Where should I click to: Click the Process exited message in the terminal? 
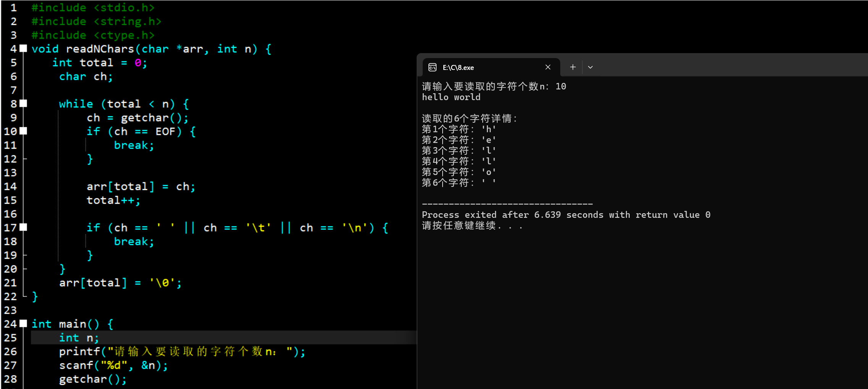tap(565, 214)
